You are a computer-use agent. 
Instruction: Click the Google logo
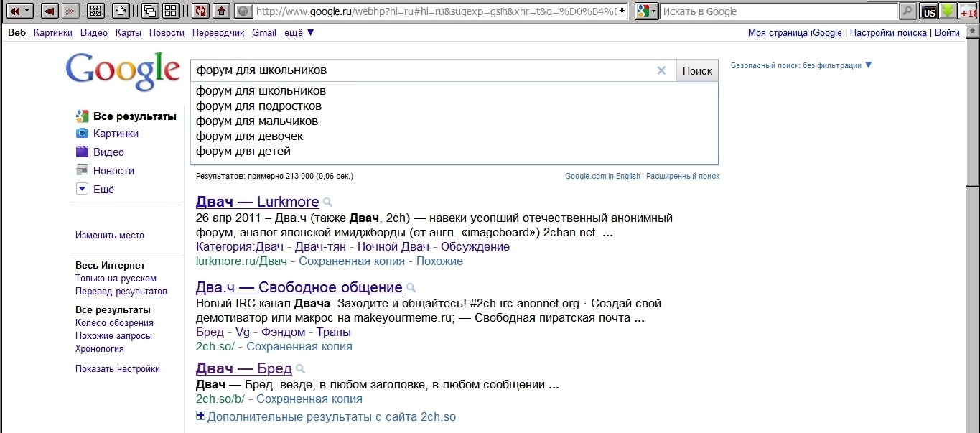(123, 72)
